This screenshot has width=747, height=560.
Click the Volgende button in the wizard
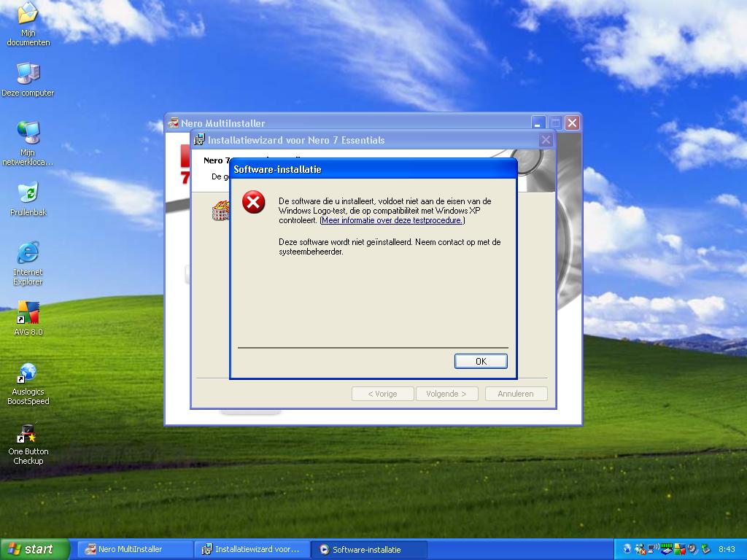click(x=446, y=394)
